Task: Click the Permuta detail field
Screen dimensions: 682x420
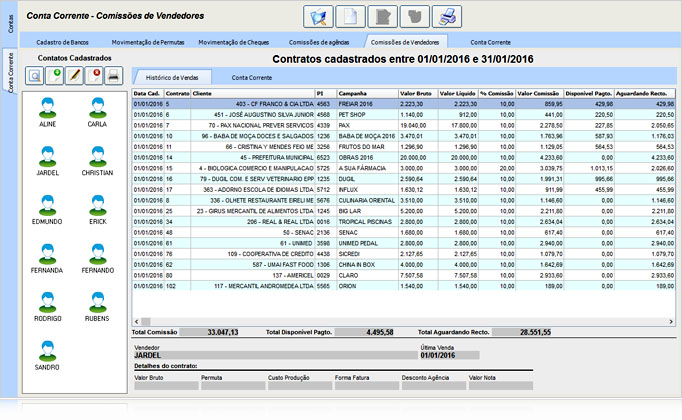Action: pyautogui.click(x=233, y=386)
